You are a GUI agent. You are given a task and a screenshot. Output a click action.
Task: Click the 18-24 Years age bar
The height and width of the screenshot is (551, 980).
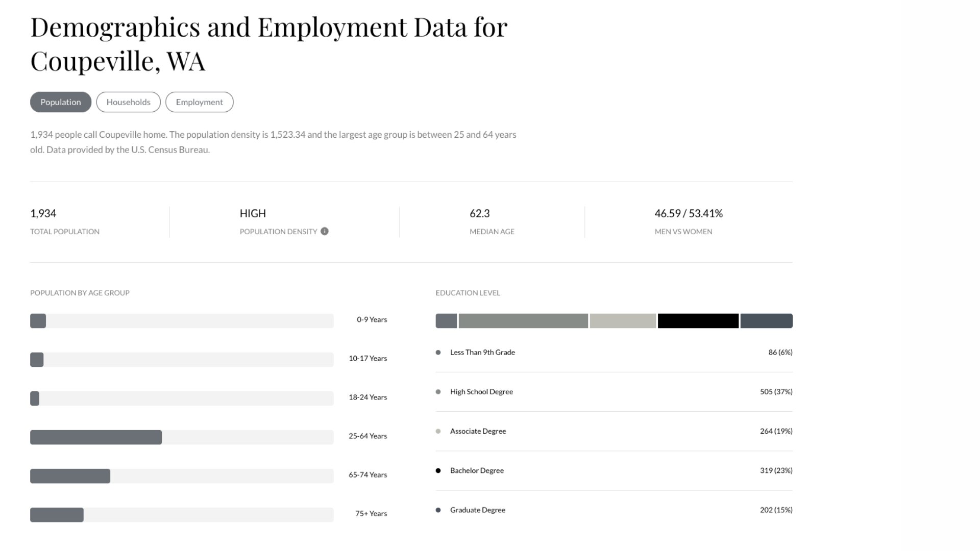35,398
